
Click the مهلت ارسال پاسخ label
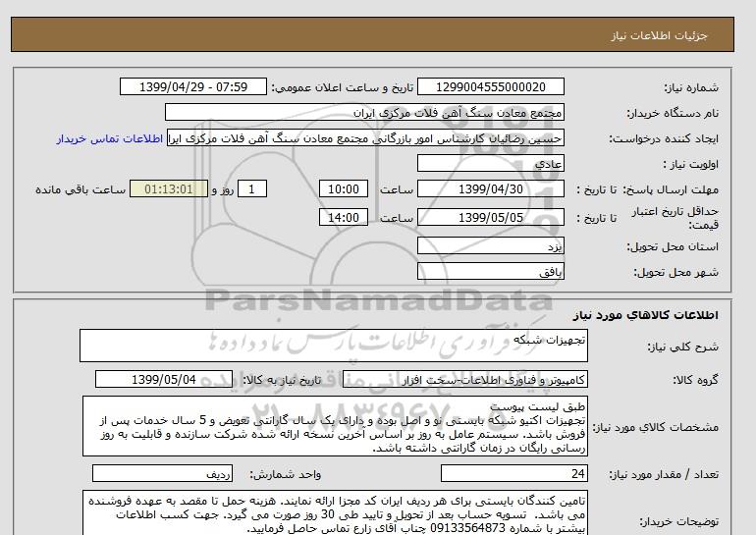[x=671, y=189]
